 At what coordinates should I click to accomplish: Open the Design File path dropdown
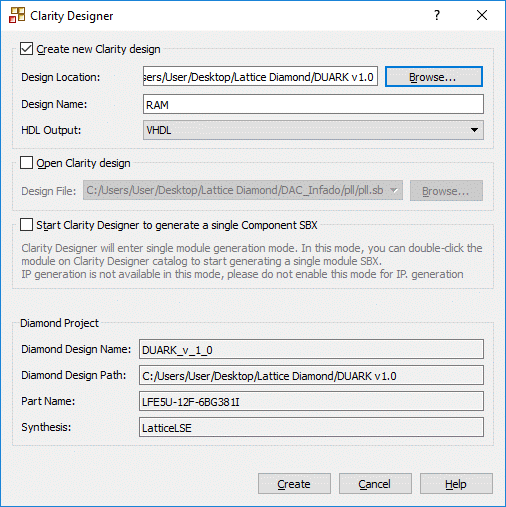point(243,190)
